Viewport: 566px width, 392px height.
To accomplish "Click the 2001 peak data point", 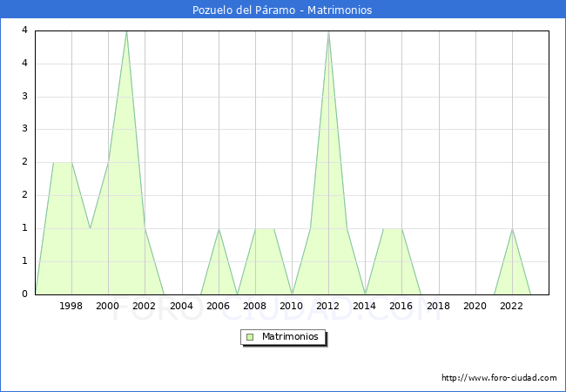I will pos(127,31).
